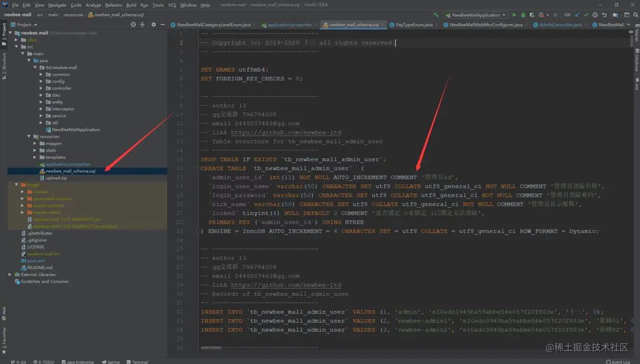Click the locate file target icon
The image size is (640, 364).
pos(133,24)
